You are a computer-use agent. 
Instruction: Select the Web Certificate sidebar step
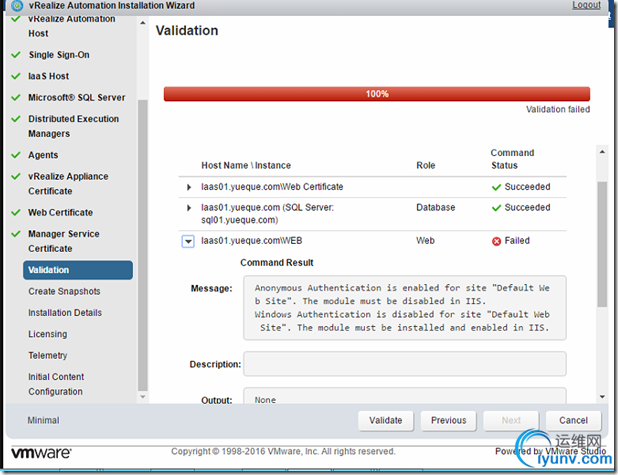click(60, 212)
